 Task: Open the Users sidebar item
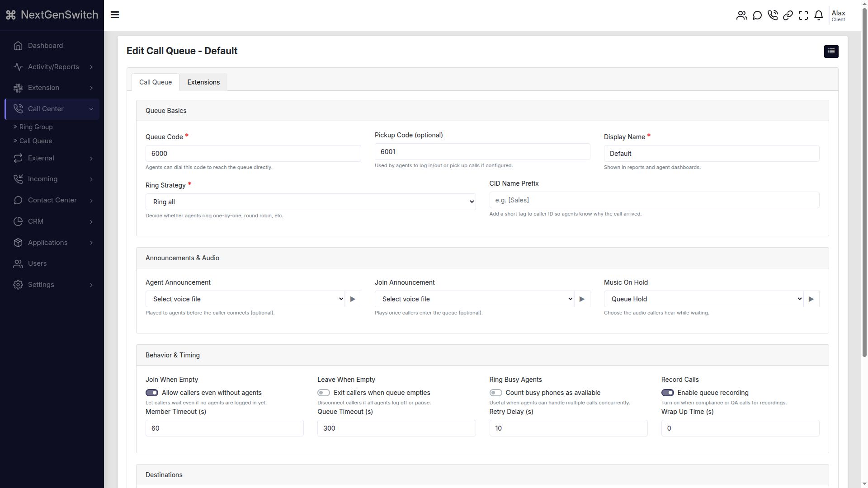click(x=37, y=263)
